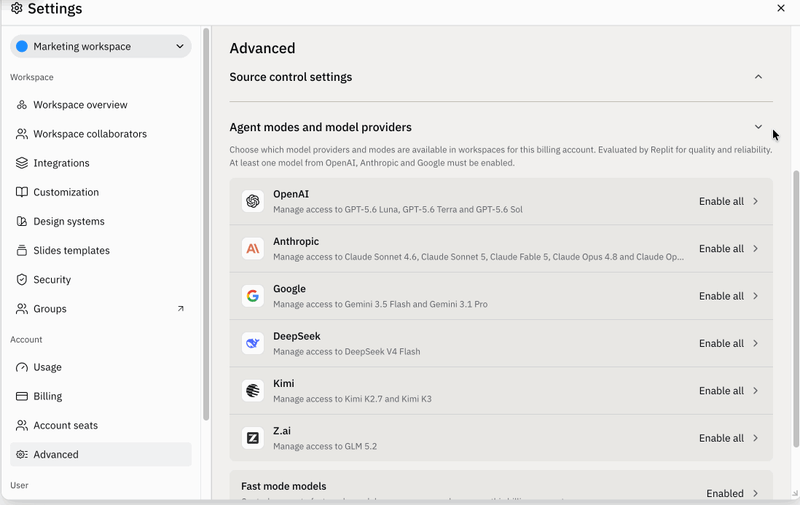Open the Account seats page
The width and height of the screenshot is (800, 505).
click(101, 425)
